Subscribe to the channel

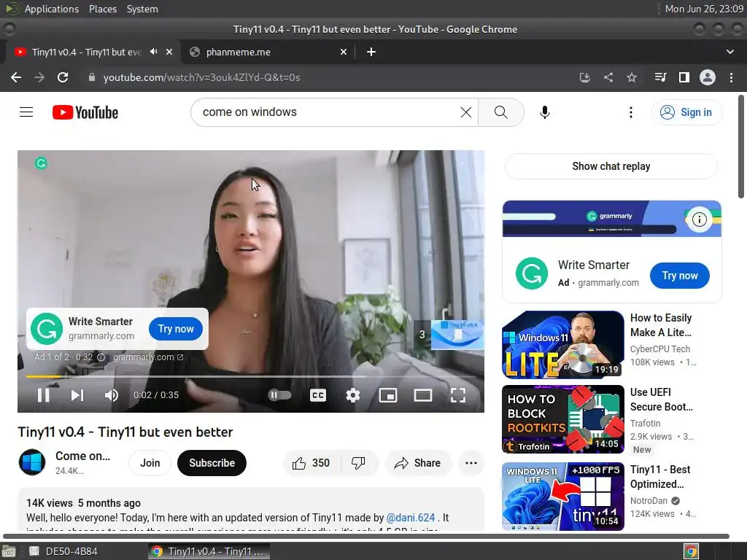[212, 463]
